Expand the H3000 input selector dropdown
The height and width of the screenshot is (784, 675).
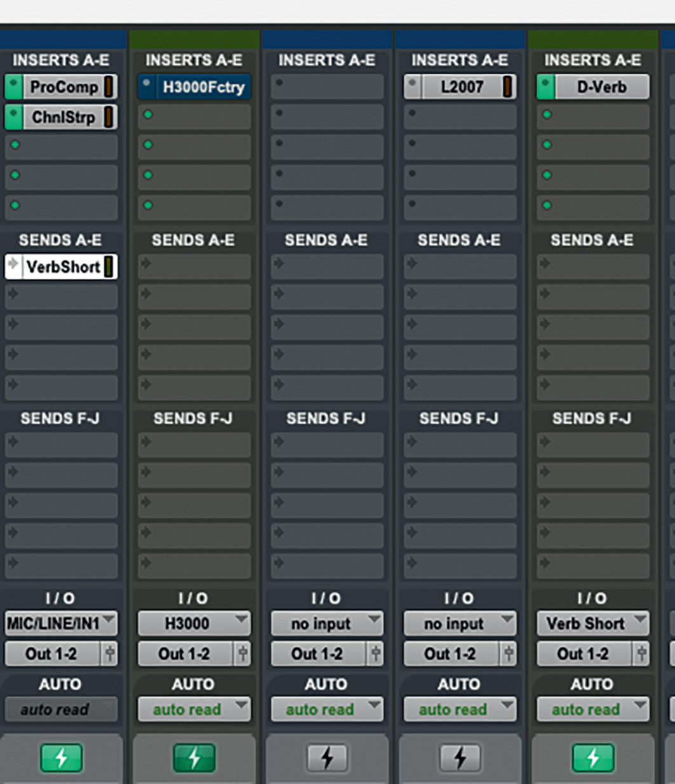click(194, 623)
